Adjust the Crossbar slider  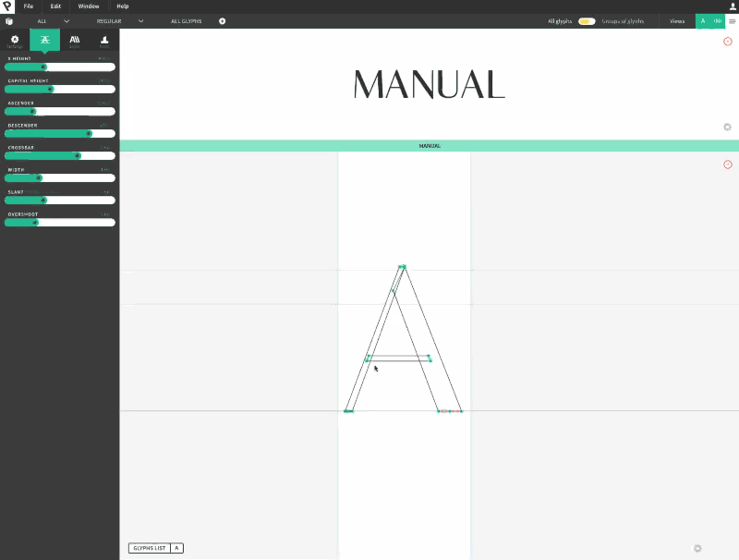(60, 155)
